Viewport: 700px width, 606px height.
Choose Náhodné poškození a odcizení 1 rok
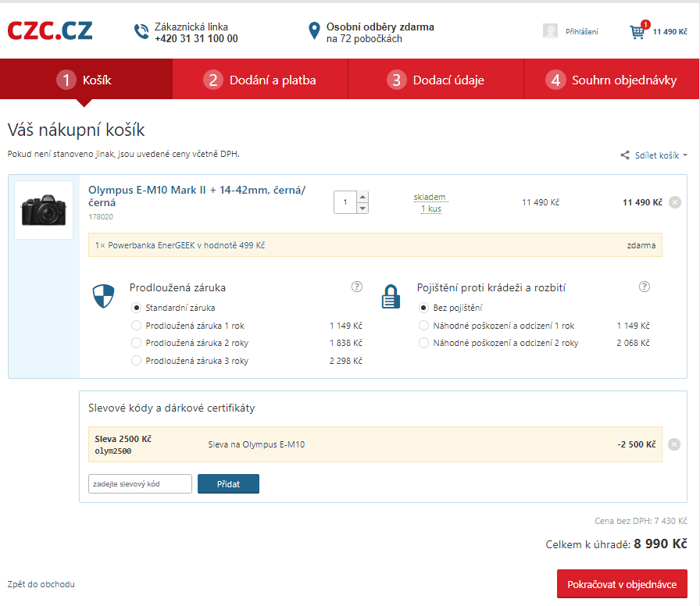(x=423, y=326)
